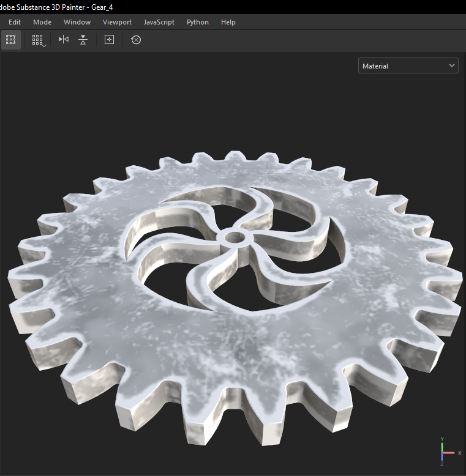This screenshot has width=466, height=476.
Task: Open the Window menu
Action: 77,22
